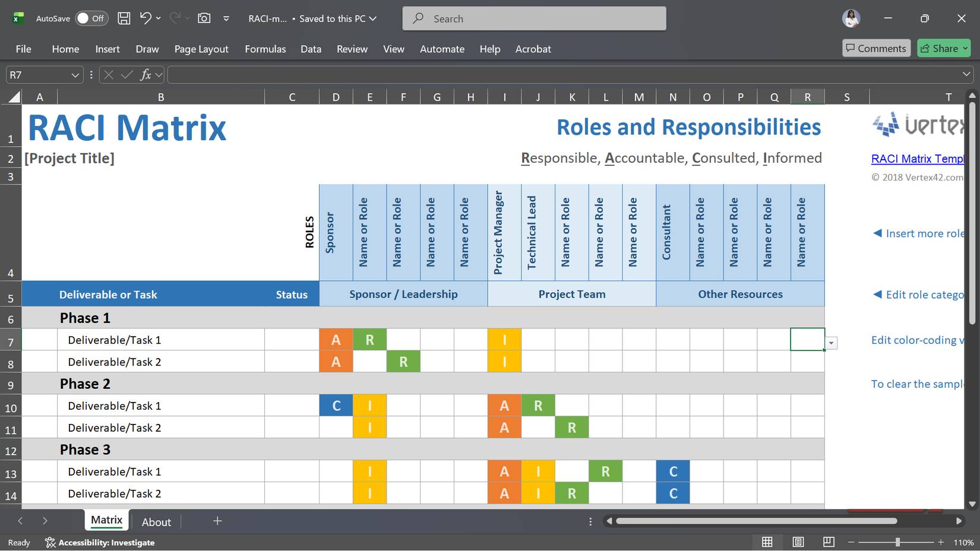
Task: Click inside the Search box
Action: pyautogui.click(x=533, y=18)
